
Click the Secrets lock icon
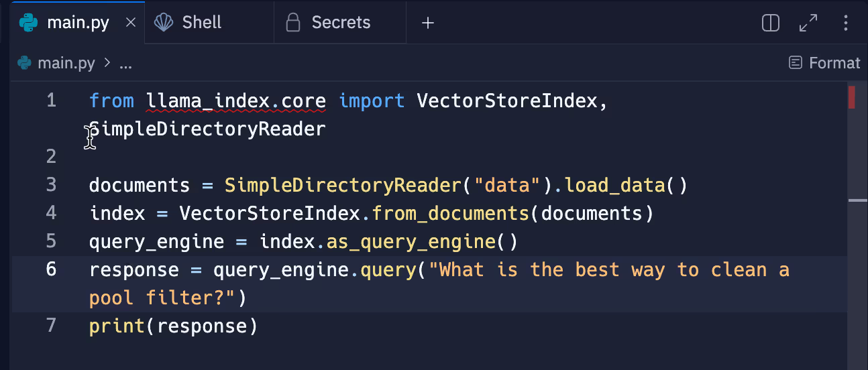pos(293,23)
